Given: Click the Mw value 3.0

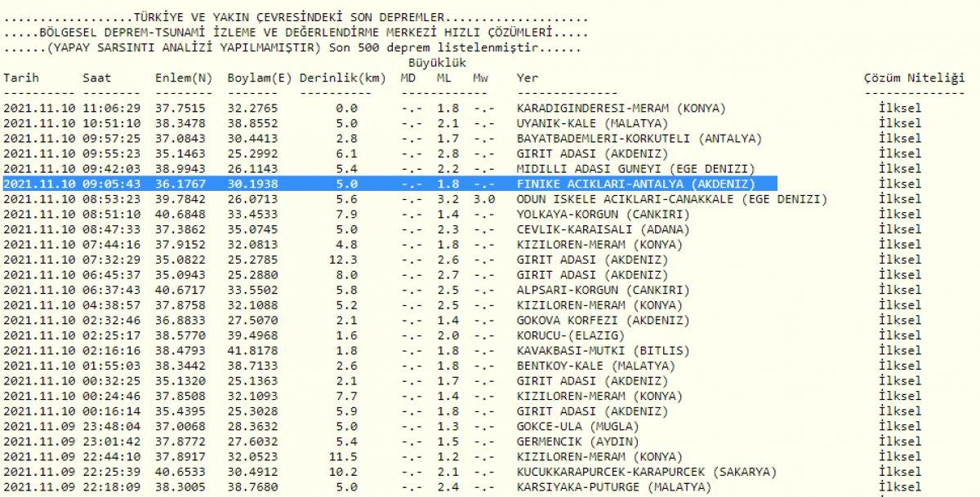Looking at the screenshot, I should [484, 199].
